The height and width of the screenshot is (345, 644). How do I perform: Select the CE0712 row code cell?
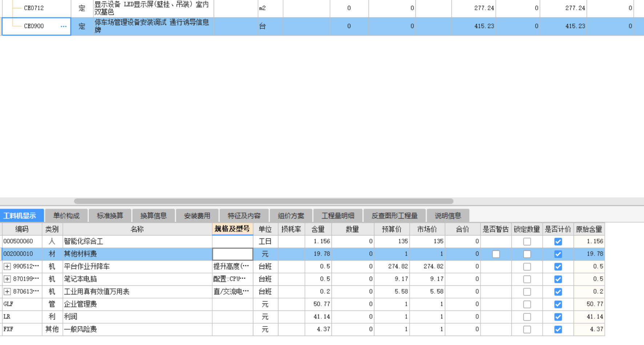(36, 8)
